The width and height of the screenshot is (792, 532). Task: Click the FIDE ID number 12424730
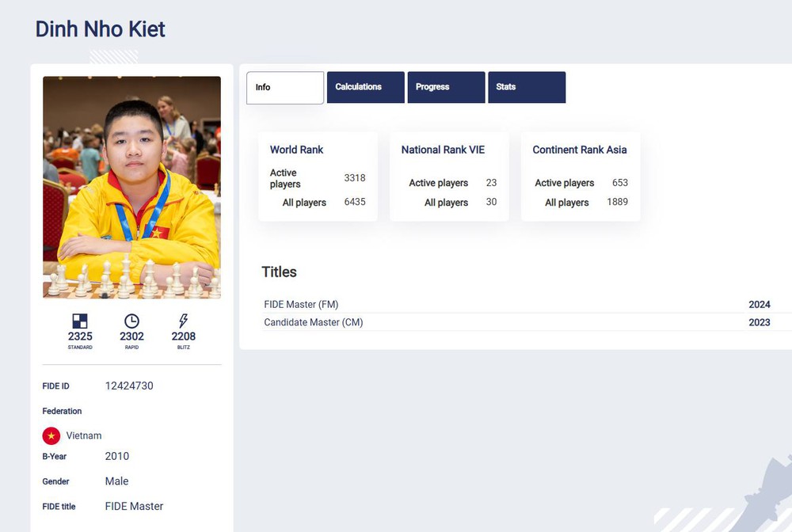click(x=129, y=386)
